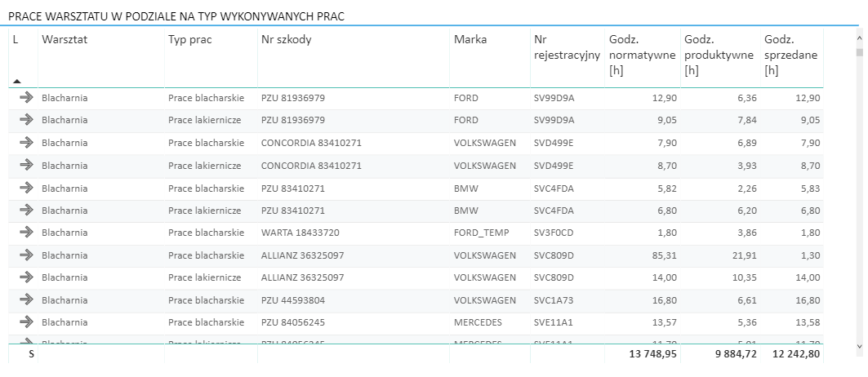Viewport: 868px width, 377px height.
Task: Click arrow icon for BMW Prace lakiernicze row
Action: pos(26,211)
